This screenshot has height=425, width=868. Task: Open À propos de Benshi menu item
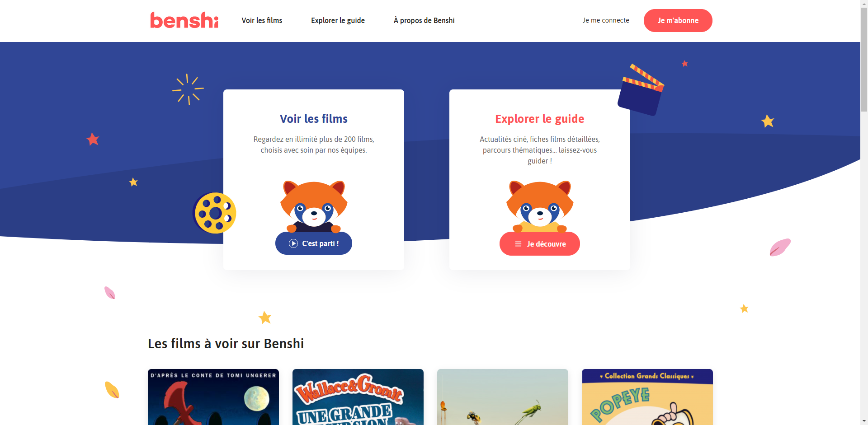point(424,20)
